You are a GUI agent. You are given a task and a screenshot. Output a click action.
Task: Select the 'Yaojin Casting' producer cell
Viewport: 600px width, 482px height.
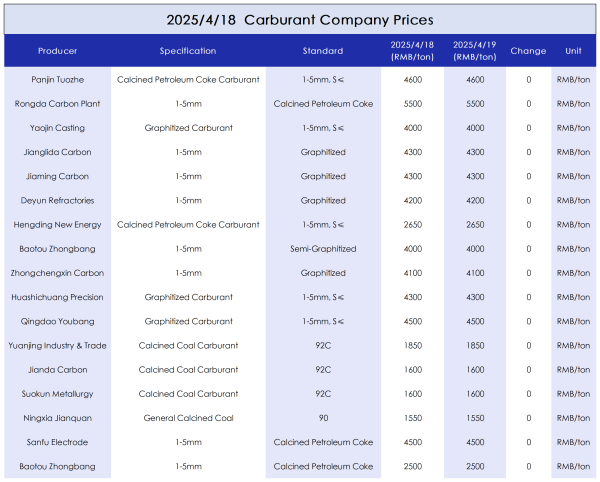(57, 128)
